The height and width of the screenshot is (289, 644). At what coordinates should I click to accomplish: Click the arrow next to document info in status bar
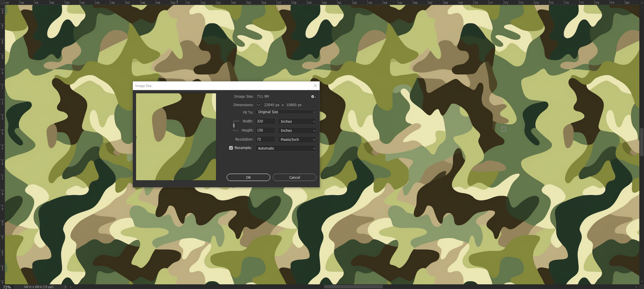pyautogui.click(x=65, y=287)
